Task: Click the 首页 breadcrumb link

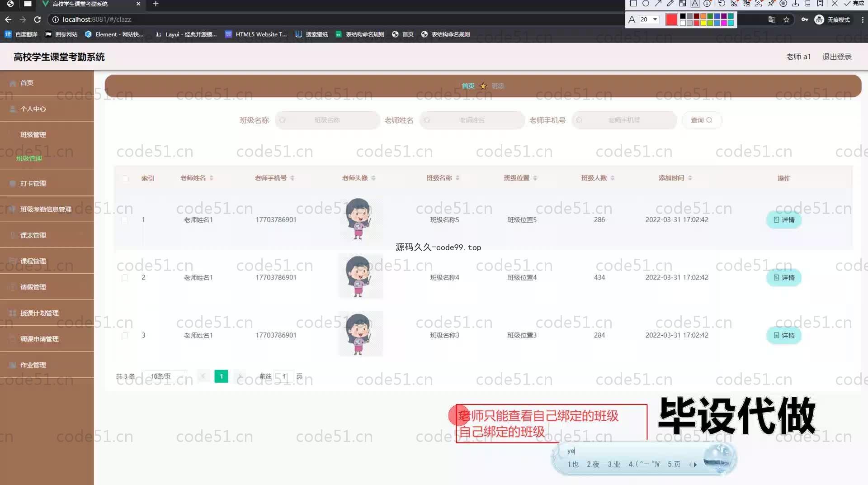Action: [x=468, y=86]
